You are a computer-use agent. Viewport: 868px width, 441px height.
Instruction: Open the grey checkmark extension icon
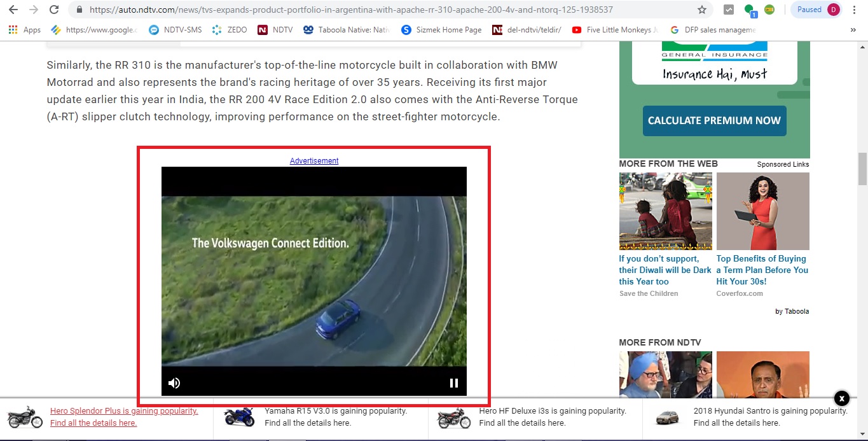pos(729,10)
